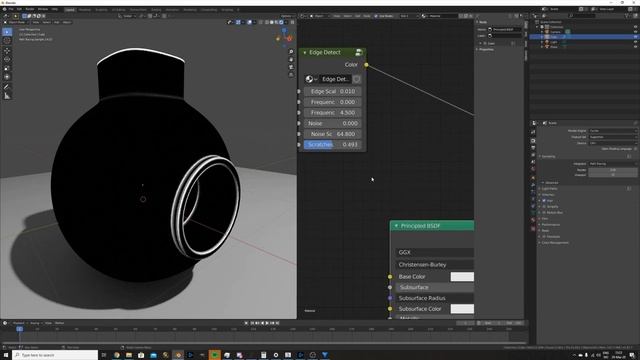
Task: Toggle visibility of the Cube object
Action: click(635, 37)
